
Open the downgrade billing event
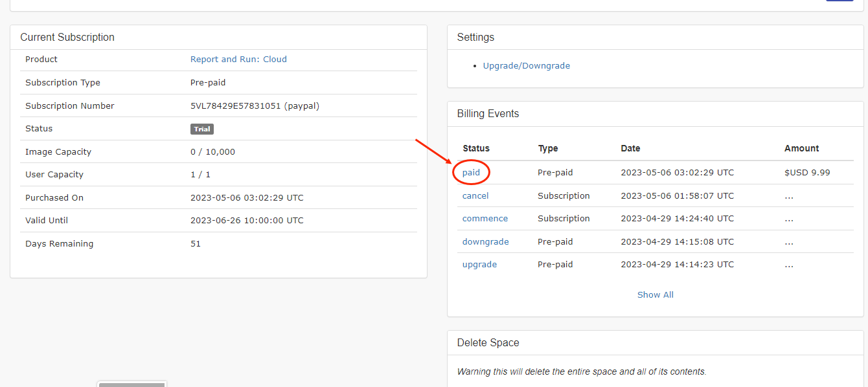tap(485, 241)
